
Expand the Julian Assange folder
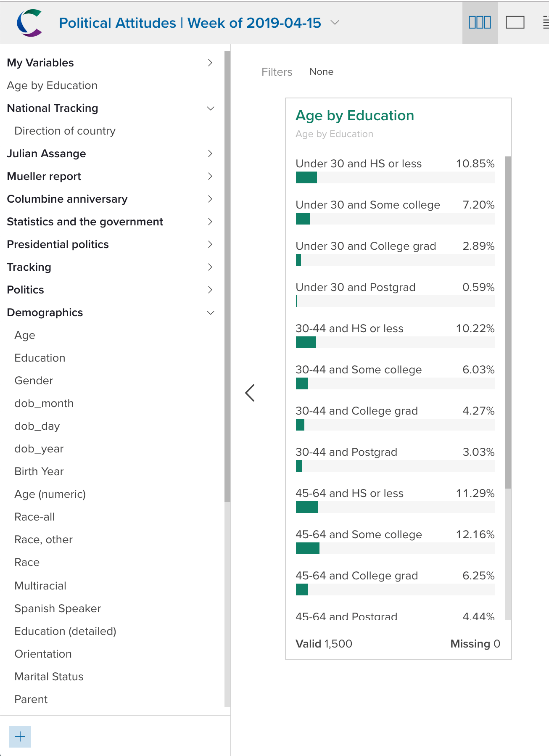(x=210, y=153)
